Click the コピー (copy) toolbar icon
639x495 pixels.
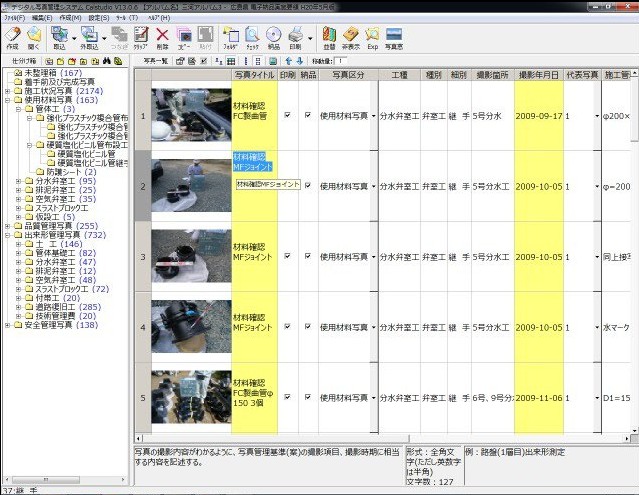coord(184,38)
